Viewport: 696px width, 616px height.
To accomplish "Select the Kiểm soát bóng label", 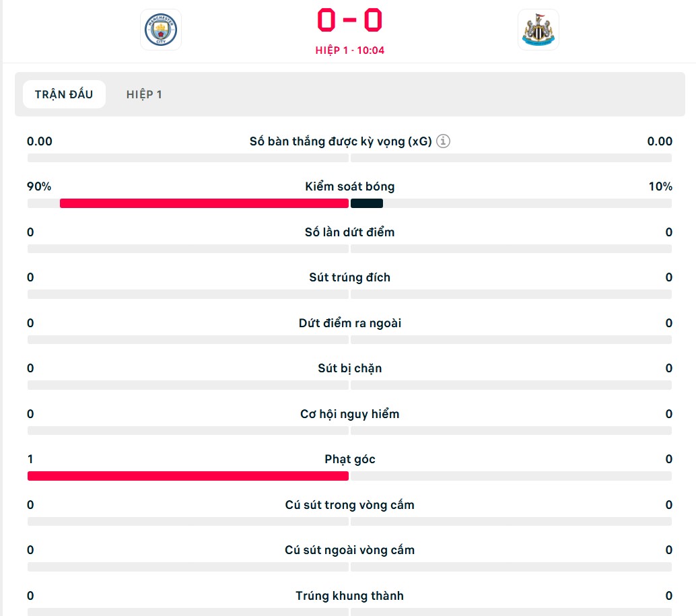I will (350, 186).
